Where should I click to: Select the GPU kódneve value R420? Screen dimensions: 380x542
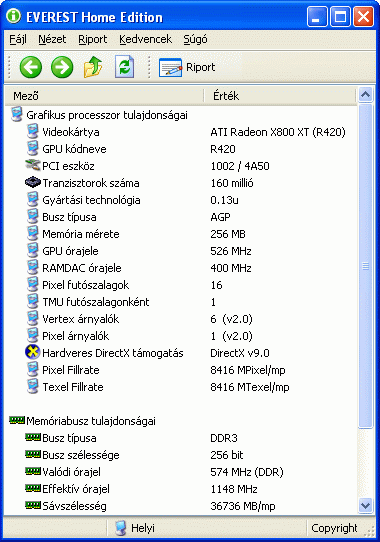223,149
